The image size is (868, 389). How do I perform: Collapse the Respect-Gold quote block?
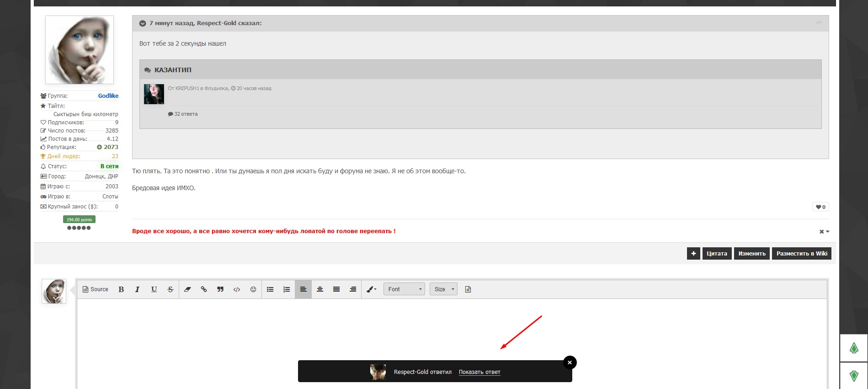click(143, 23)
